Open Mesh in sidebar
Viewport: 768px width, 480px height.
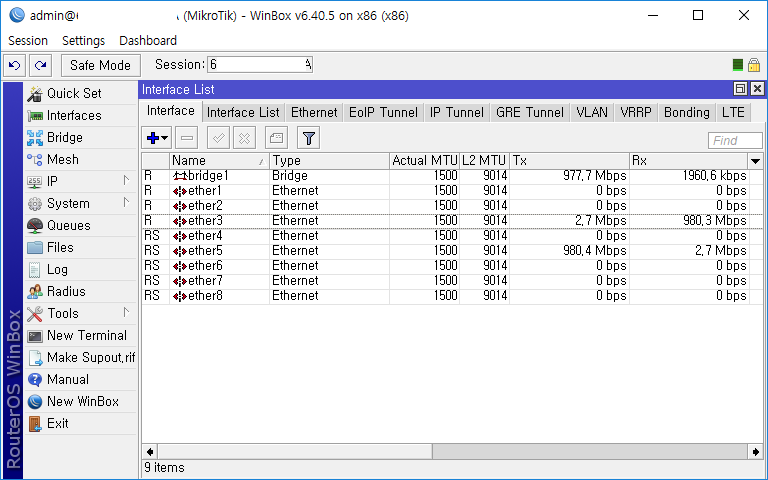pyautogui.click(x=80, y=160)
